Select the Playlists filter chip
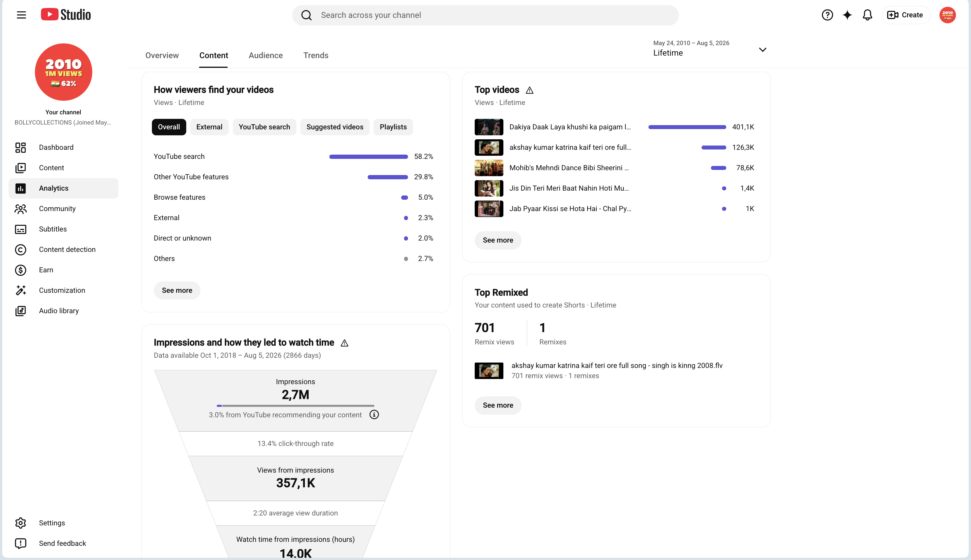 click(x=393, y=127)
